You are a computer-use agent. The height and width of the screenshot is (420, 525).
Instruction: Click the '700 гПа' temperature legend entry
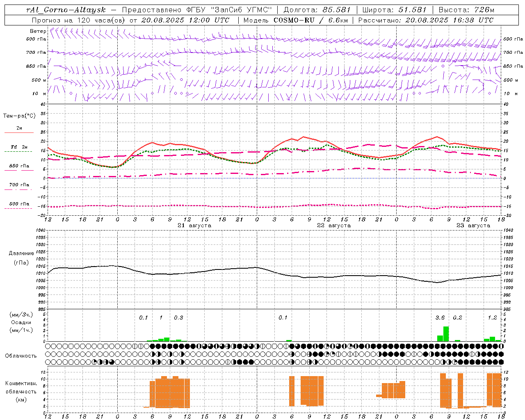click(x=19, y=185)
